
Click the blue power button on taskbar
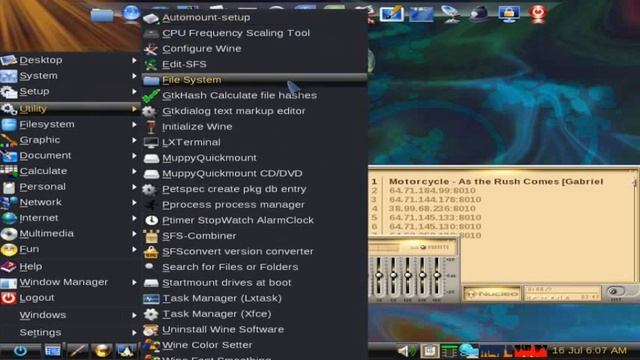[x=20, y=351]
